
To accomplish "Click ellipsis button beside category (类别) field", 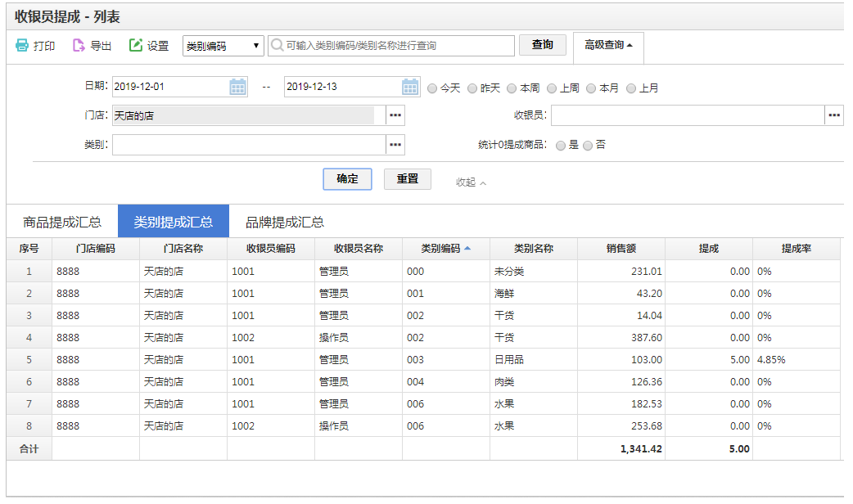I will (395, 145).
